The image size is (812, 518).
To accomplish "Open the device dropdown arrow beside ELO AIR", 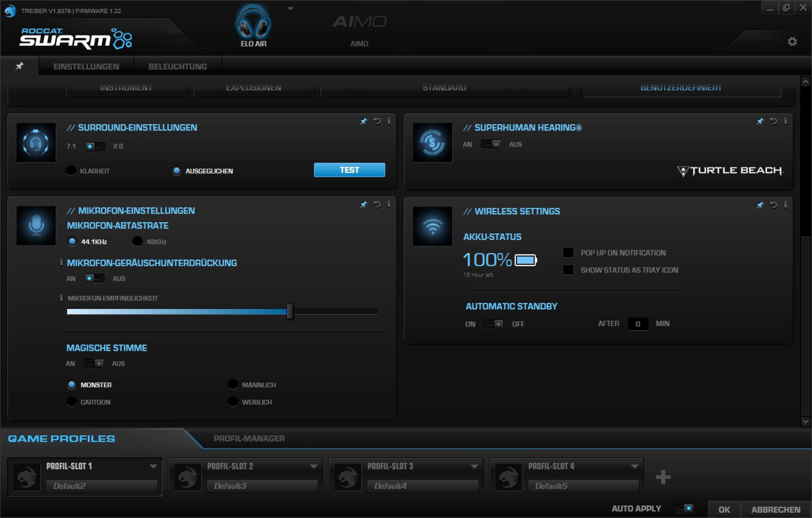I will [x=290, y=9].
